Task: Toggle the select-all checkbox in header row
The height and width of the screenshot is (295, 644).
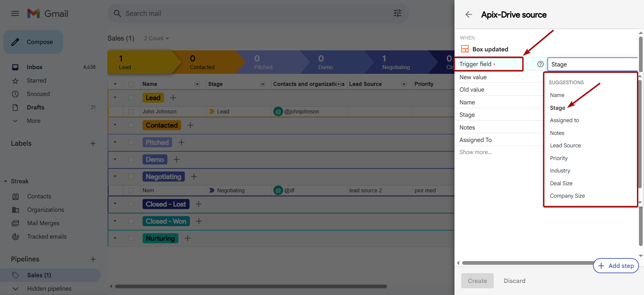Action: (131, 84)
